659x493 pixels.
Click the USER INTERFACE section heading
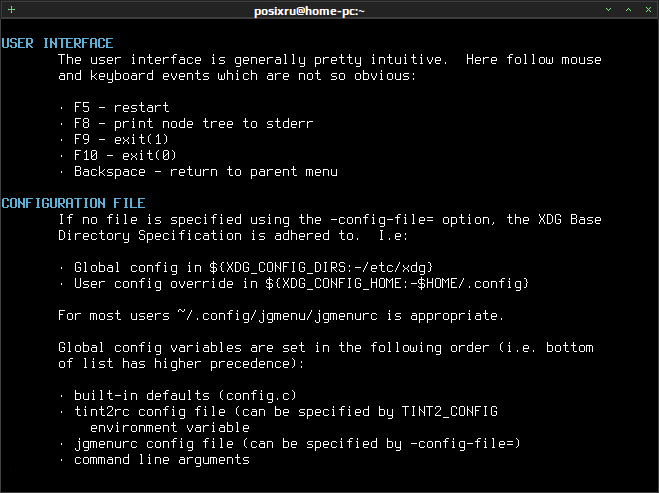pyautogui.click(x=57, y=43)
